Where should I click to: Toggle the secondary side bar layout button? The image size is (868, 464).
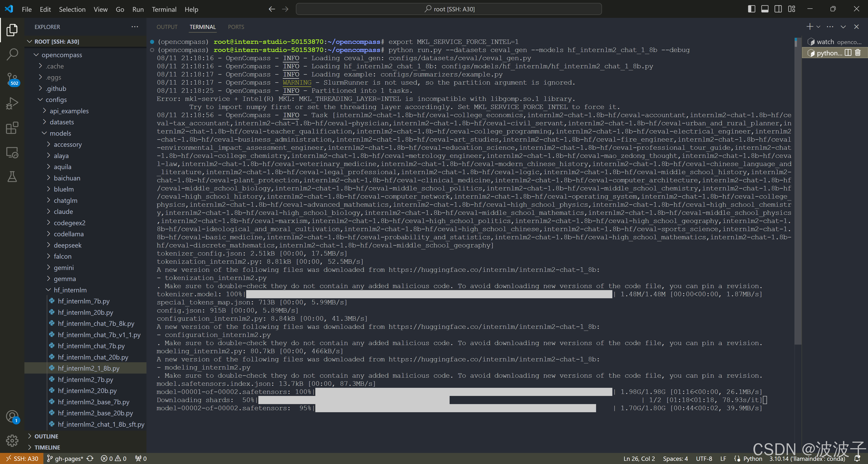pyautogui.click(x=778, y=9)
